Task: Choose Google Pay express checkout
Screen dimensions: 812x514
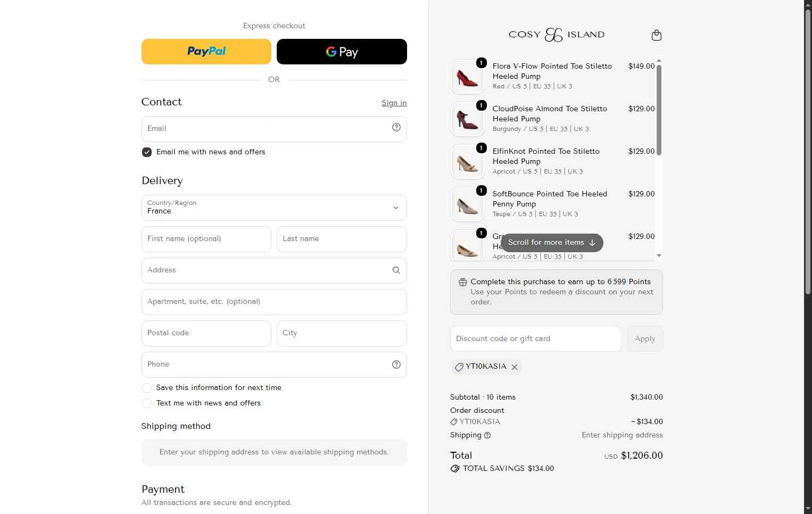Action: click(x=342, y=52)
